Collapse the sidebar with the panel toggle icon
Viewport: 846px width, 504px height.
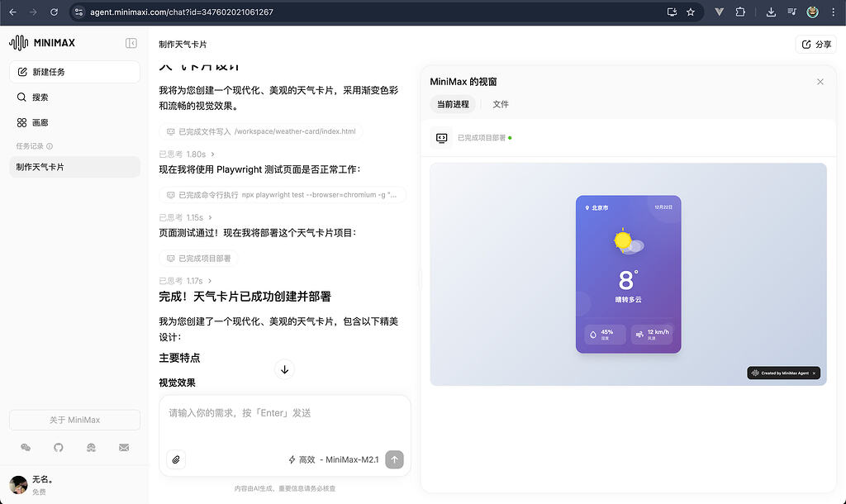click(x=131, y=43)
